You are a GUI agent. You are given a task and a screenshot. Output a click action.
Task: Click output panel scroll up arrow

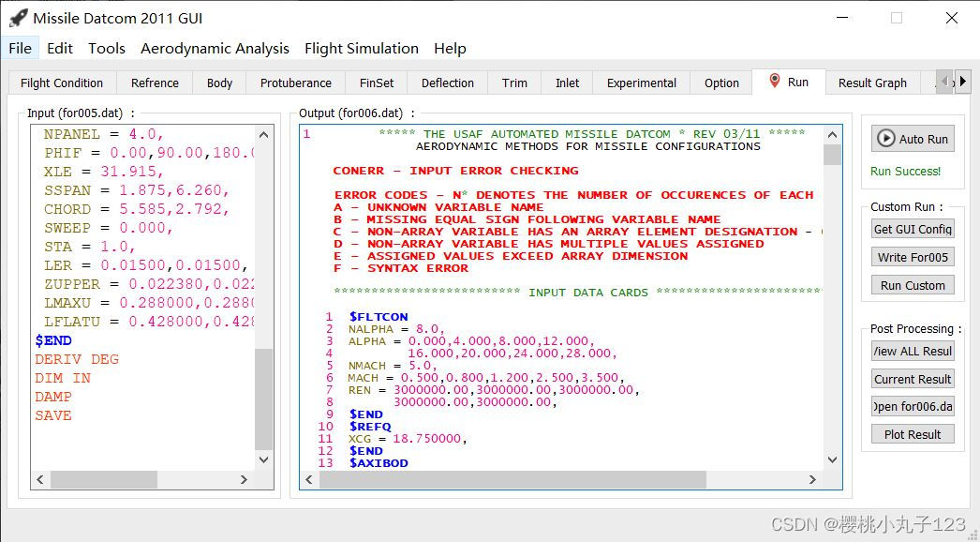(x=832, y=135)
